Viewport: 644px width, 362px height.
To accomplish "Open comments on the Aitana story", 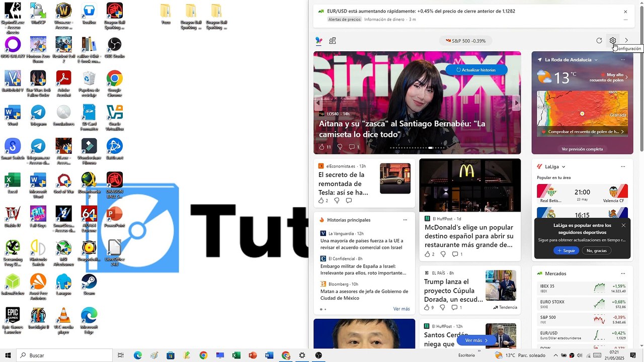I will tap(354, 147).
